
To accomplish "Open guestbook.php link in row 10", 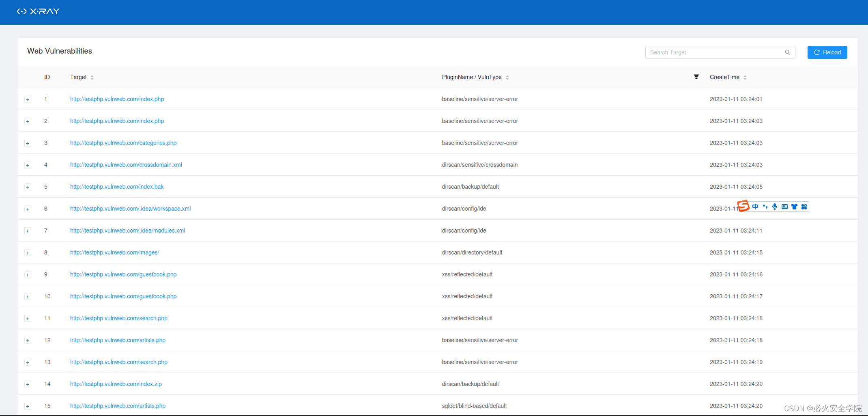I will (123, 296).
